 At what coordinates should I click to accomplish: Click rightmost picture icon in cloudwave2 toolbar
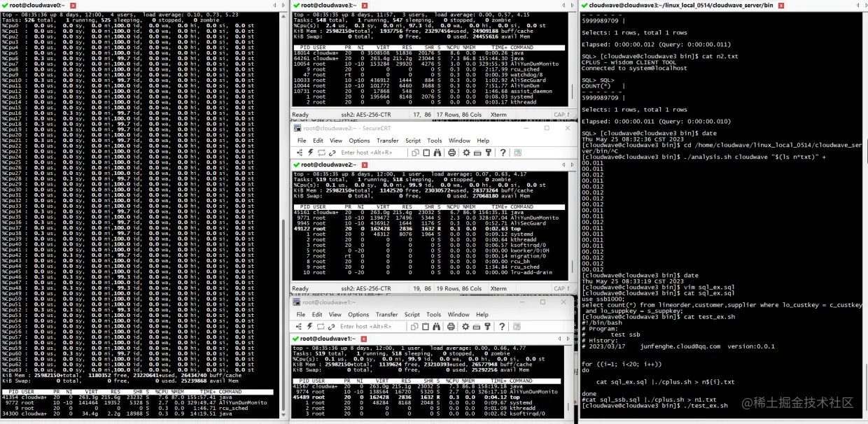(x=517, y=153)
